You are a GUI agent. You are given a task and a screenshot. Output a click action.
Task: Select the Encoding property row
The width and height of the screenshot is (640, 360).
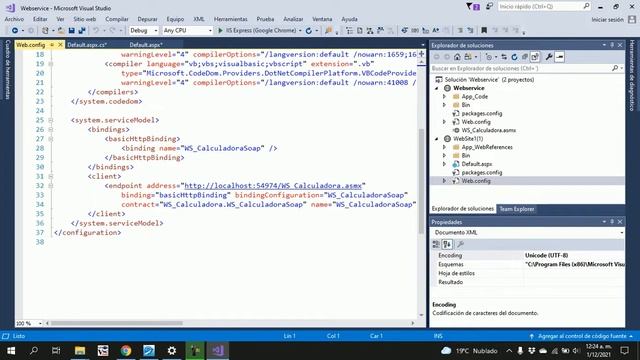528,256
